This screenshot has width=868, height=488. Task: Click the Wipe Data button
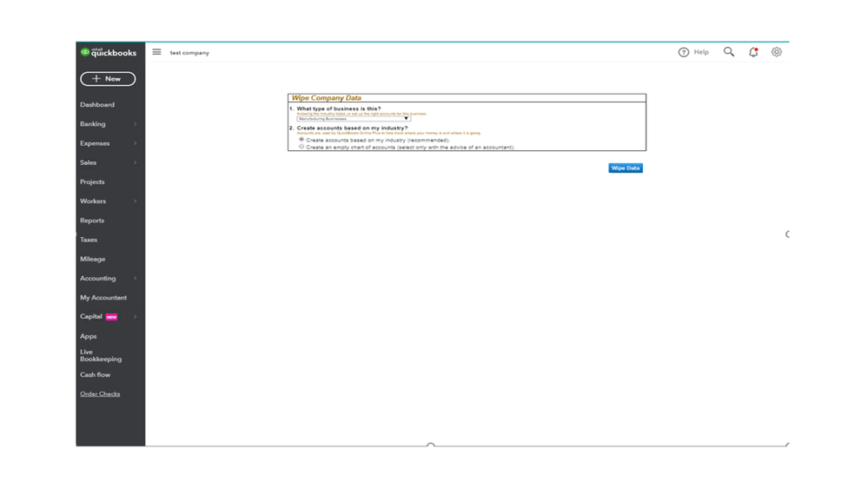pyautogui.click(x=626, y=168)
